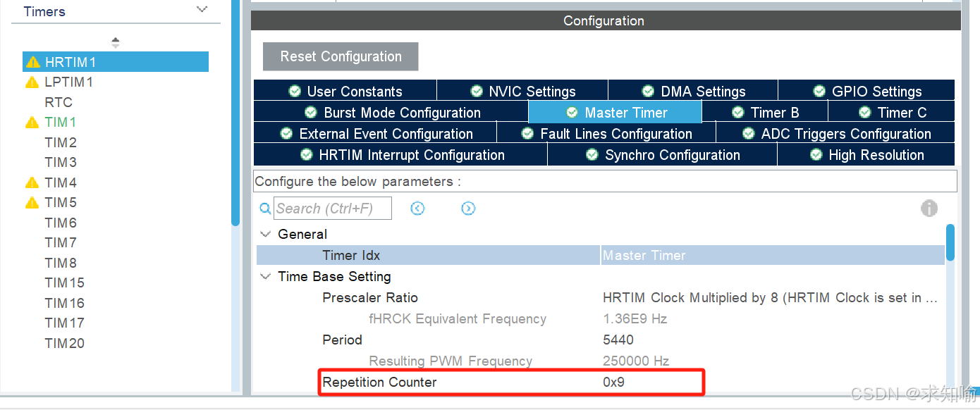Collapse the Timers category panel
This screenshot has height=410, width=980.
202,11
